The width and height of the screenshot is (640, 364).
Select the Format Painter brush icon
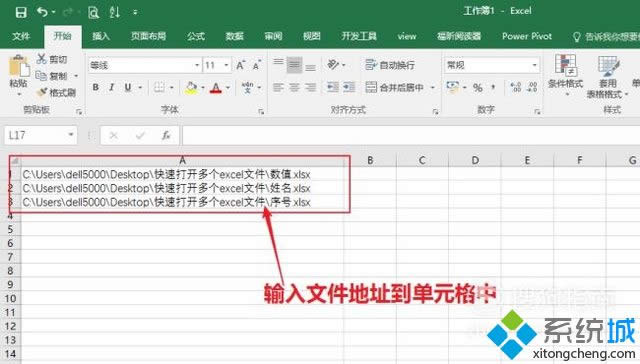coord(42,93)
